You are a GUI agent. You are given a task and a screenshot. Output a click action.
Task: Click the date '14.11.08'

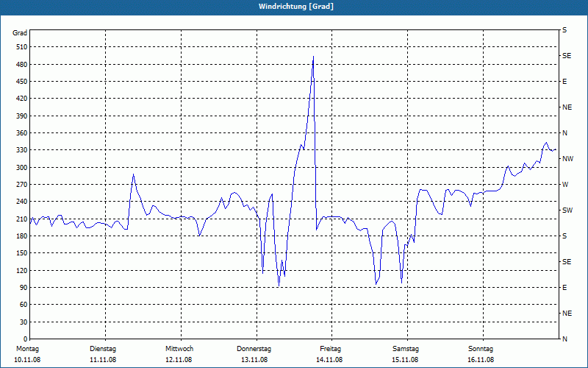click(x=329, y=360)
